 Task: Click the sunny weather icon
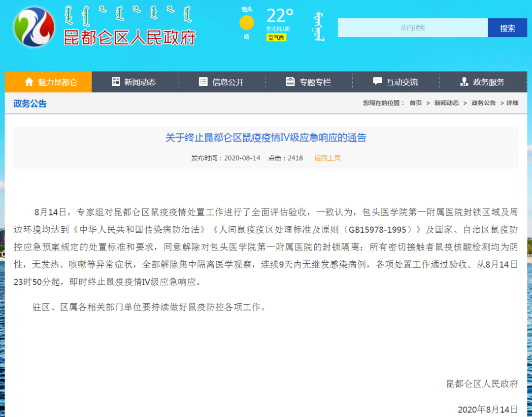click(247, 23)
